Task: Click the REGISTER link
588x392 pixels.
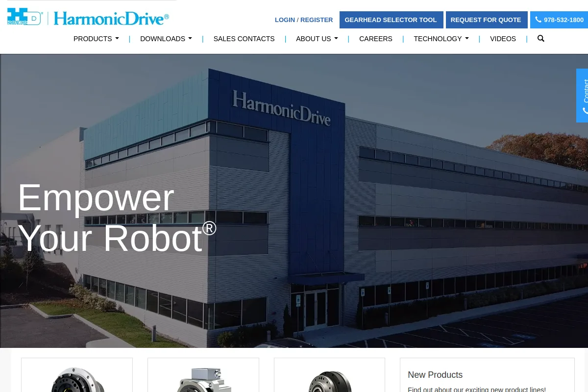Action: [317, 20]
